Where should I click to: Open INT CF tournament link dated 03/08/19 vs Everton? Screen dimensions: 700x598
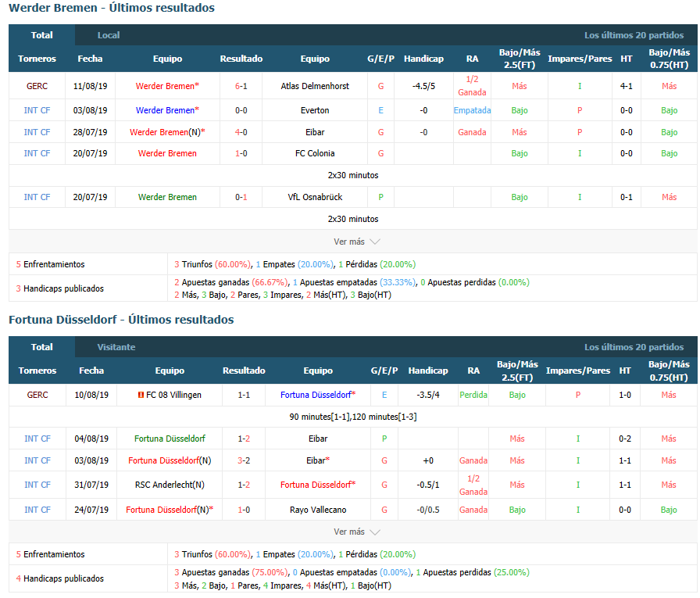tap(37, 110)
